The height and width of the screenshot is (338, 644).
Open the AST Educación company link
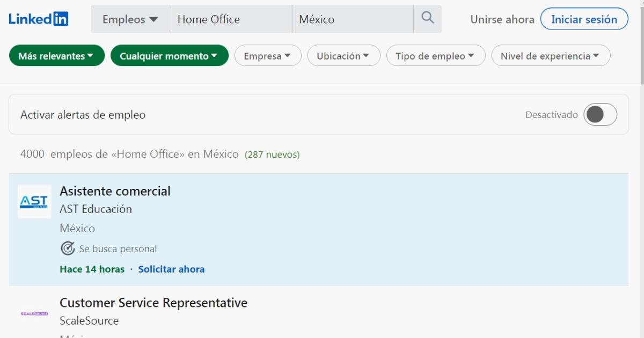pyautogui.click(x=96, y=209)
